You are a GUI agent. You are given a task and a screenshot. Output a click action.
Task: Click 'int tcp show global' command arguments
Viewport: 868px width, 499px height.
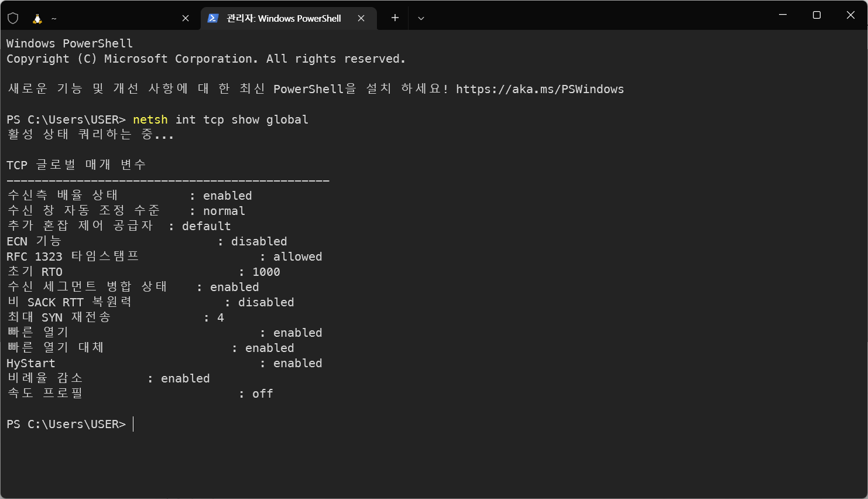coord(242,119)
